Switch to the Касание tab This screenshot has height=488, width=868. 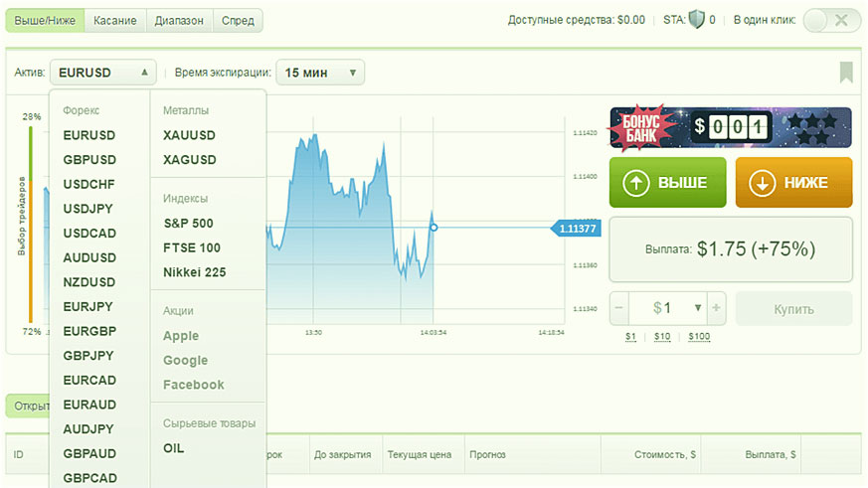(115, 20)
